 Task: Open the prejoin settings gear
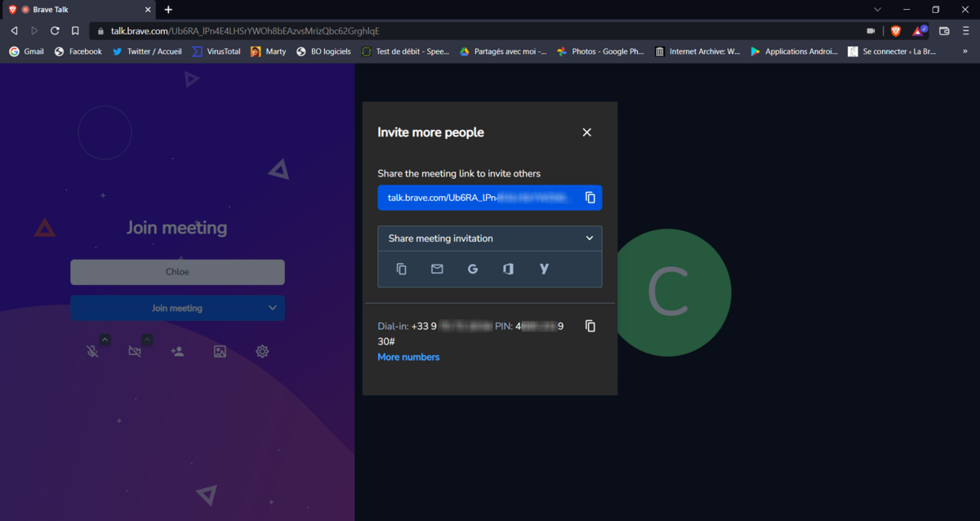point(262,351)
